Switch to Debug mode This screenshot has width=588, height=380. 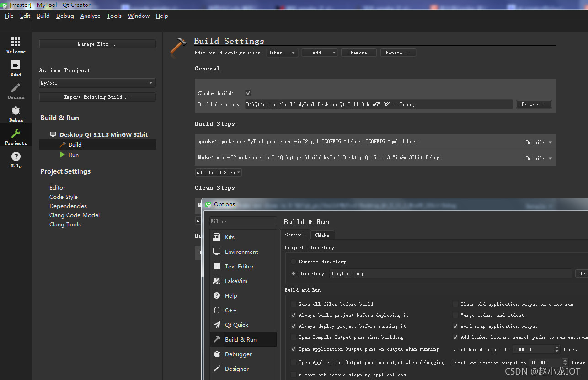[16, 114]
